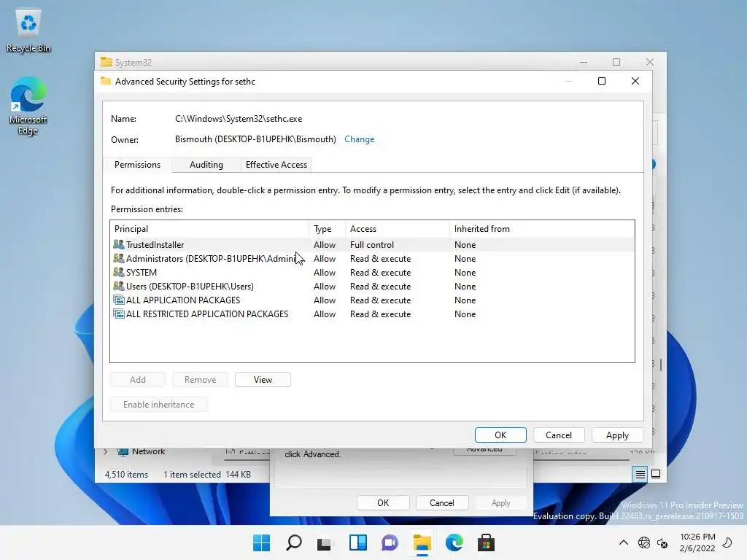
Task: Click the Enable inheritance button
Action: click(x=158, y=404)
